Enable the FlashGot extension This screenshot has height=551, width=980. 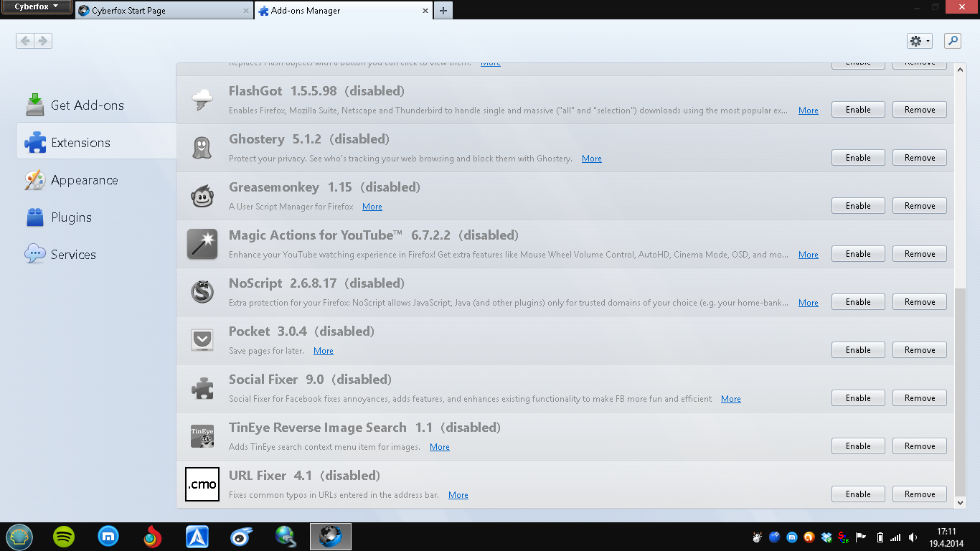coord(858,110)
